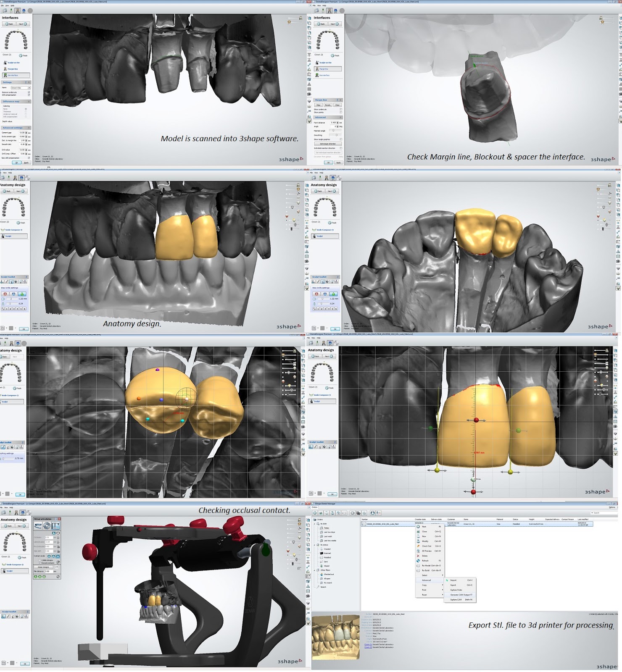The height and width of the screenshot is (672, 622).
Task: Collapse the Settings section header
Action: tap(29, 82)
